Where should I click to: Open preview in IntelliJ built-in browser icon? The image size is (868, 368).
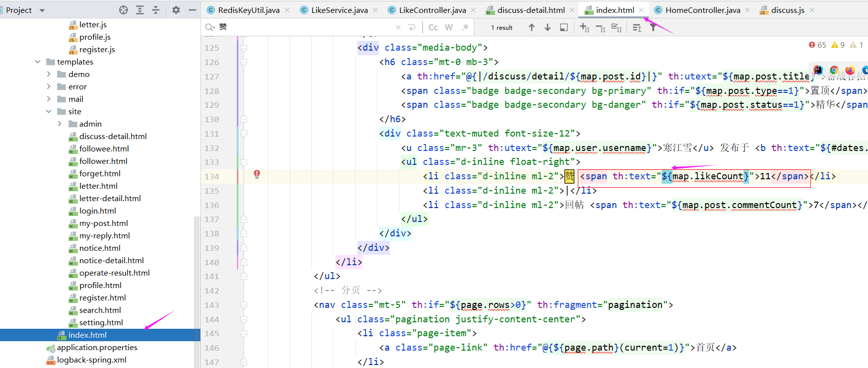818,70
